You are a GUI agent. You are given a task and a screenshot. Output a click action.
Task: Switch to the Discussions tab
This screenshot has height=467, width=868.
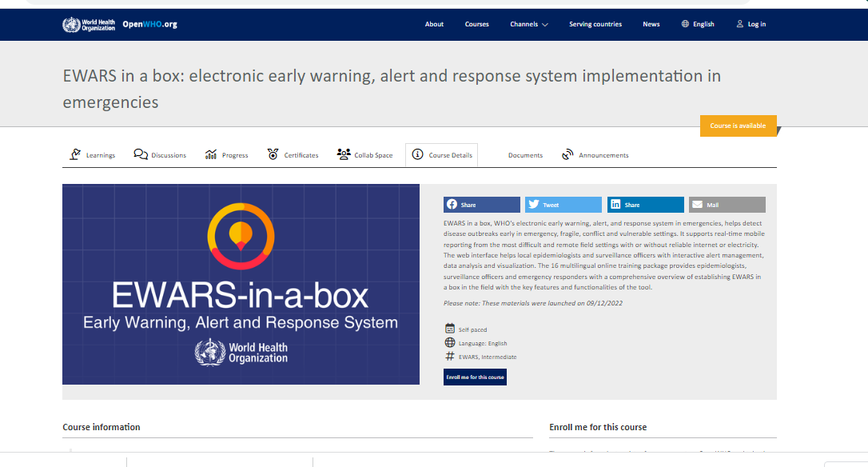click(x=160, y=155)
